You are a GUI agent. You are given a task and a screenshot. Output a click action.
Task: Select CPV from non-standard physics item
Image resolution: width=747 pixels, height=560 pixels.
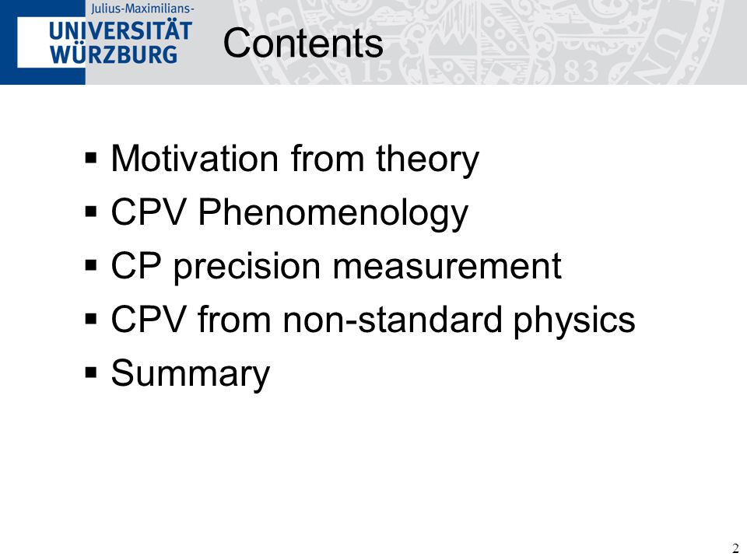click(x=373, y=320)
